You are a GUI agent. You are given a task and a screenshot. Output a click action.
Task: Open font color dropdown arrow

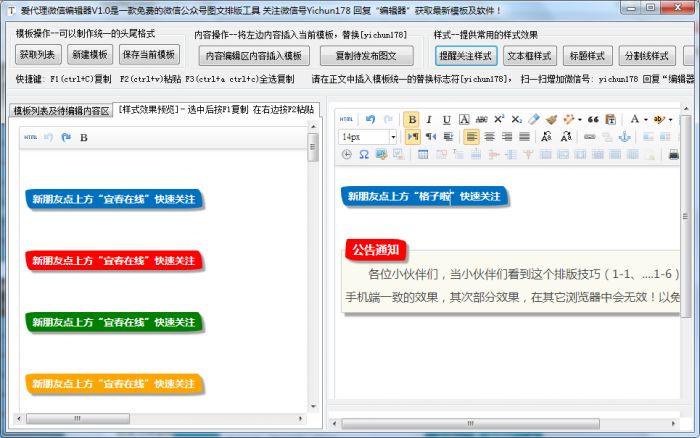point(646,120)
